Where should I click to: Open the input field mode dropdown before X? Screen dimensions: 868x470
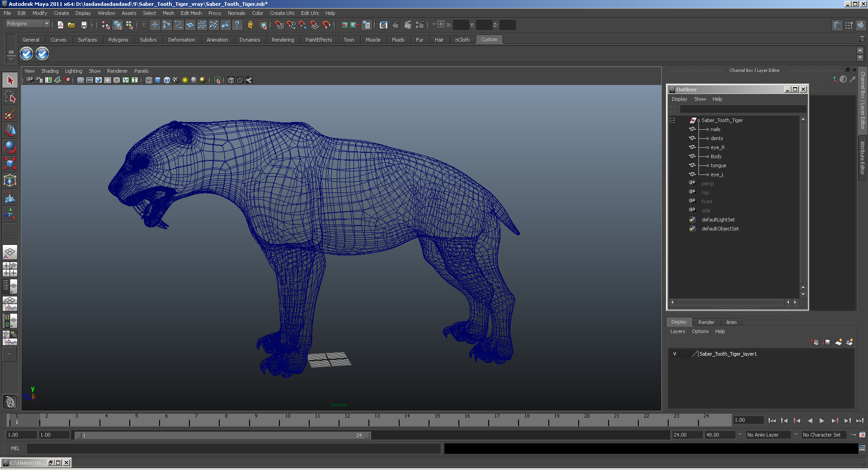(x=434, y=25)
